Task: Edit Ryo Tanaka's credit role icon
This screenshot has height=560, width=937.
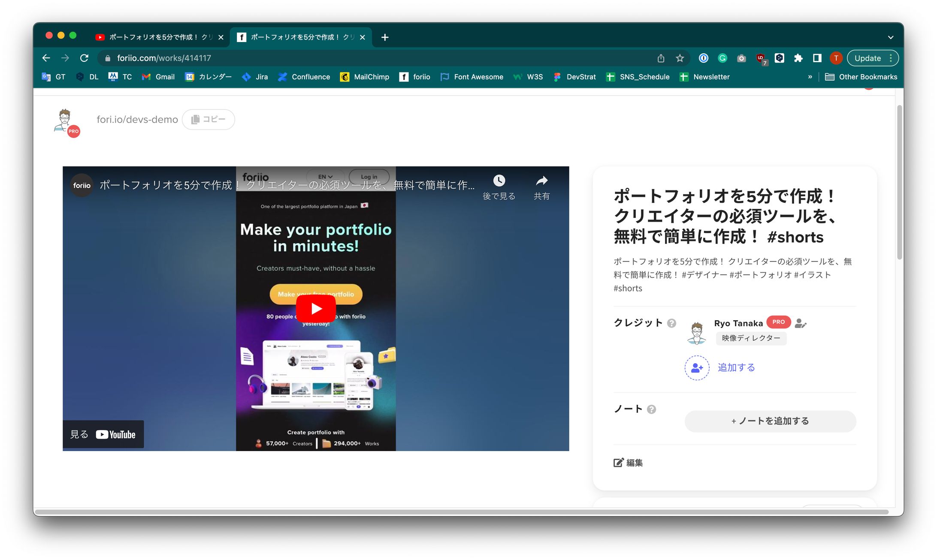Action: click(801, 323)
